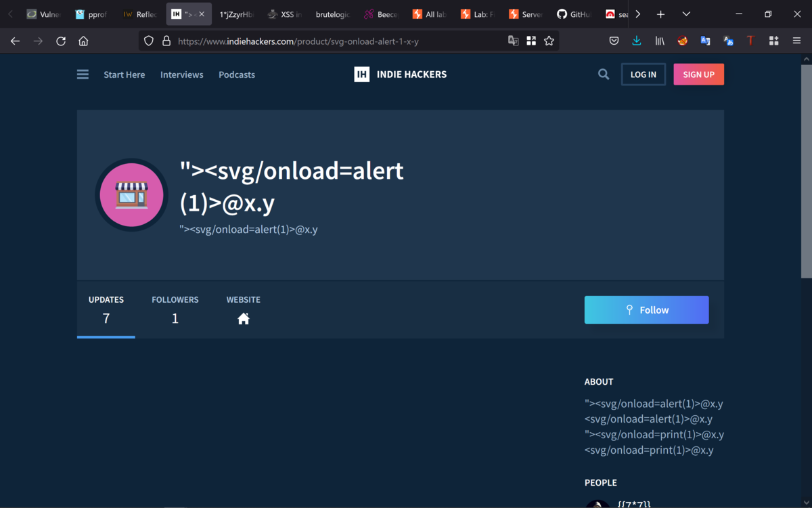The image size is (812, 508).
Task: Open the Indie Hackers search icon
Action: pos(603,75)
